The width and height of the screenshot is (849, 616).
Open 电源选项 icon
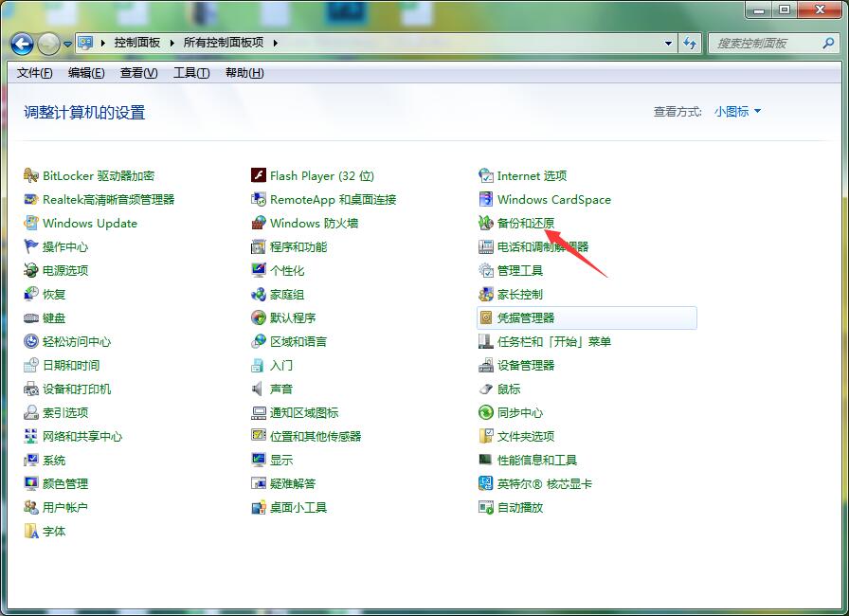[31, 270]
